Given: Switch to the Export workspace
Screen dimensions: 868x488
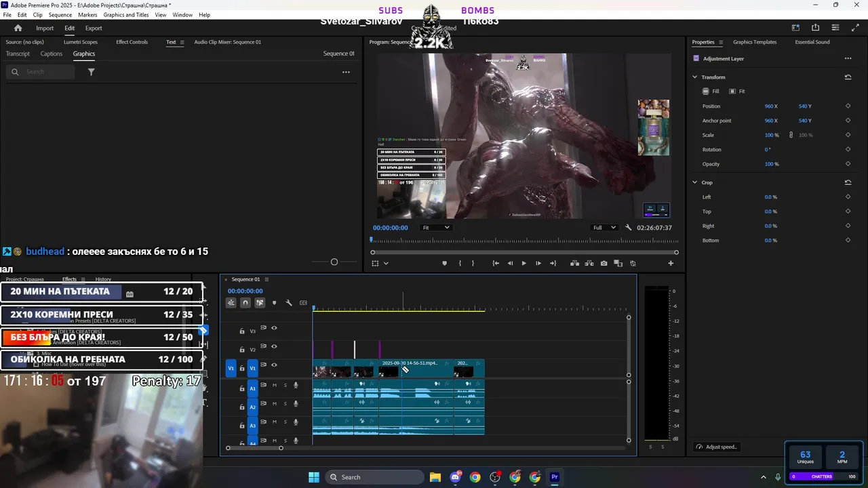Looking at the screenshot, I should coord(94,28).
